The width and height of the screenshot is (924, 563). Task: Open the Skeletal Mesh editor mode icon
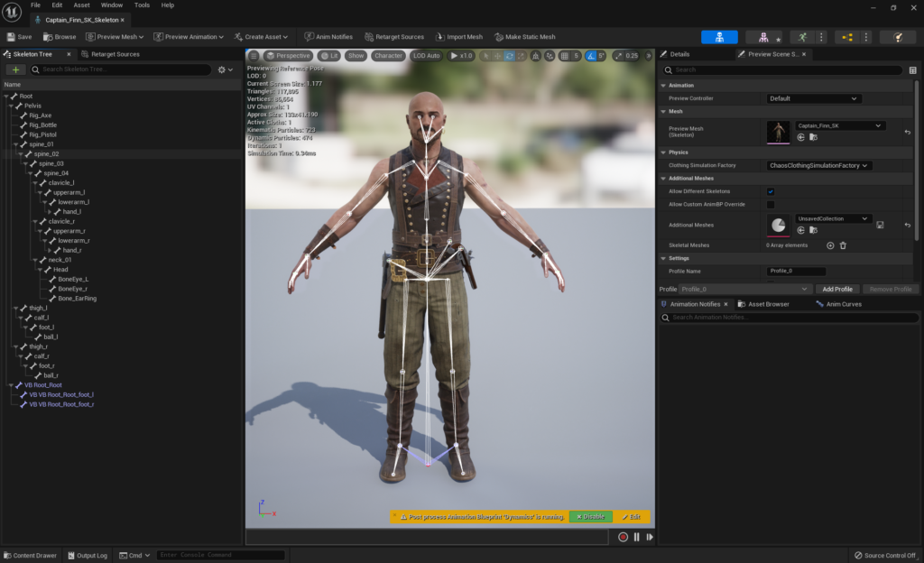(763, 37)
